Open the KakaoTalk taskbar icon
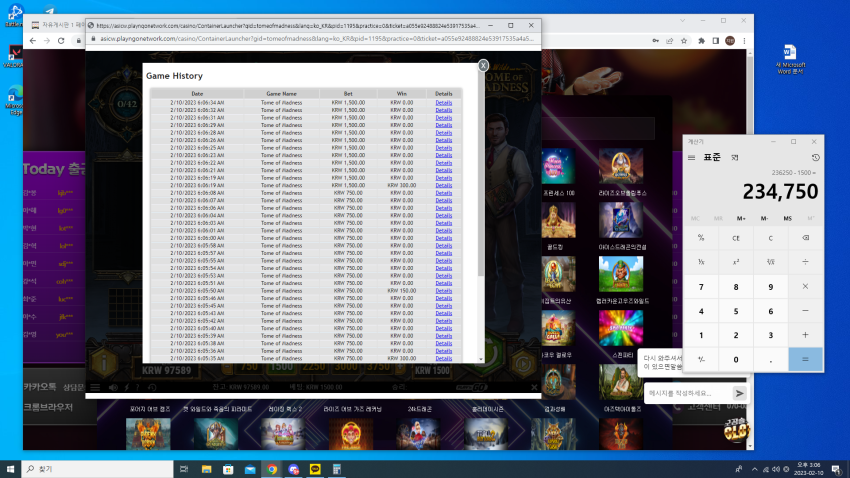The height and width of the screenshot is (478, 850). 315,469
